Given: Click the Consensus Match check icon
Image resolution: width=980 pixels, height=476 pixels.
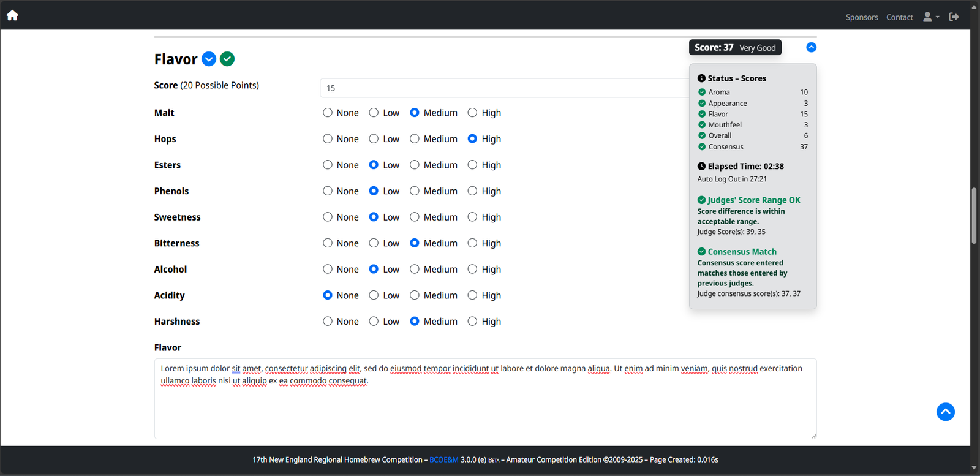Looking at the screenshot, I should [701, 252].
